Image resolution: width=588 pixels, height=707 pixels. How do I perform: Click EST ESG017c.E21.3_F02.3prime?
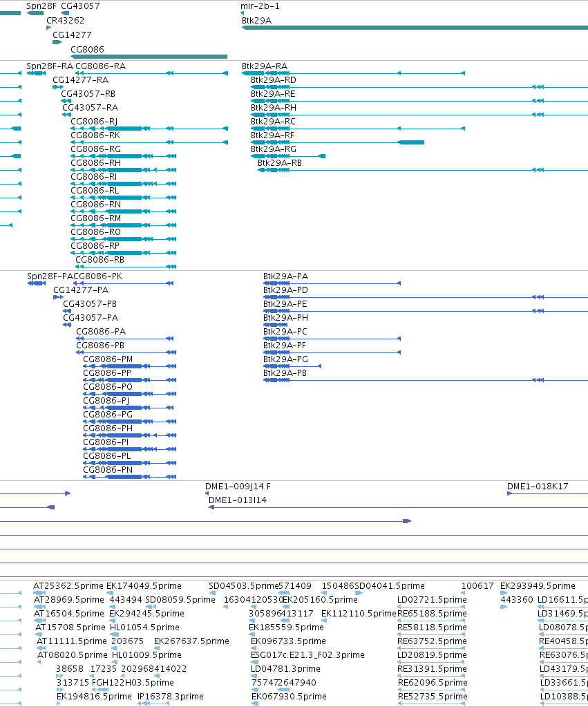point(307,655)
